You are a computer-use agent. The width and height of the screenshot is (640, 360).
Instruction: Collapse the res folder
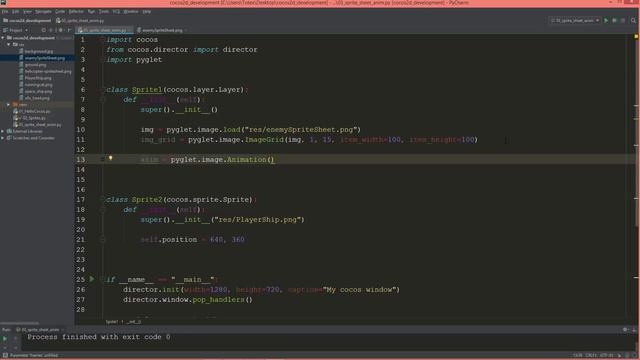pyautogui.click(x=9, y=44)
